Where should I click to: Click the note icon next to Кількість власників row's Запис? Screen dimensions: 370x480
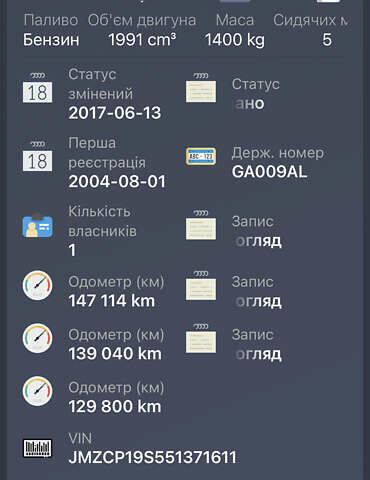[x=201, y=225]
